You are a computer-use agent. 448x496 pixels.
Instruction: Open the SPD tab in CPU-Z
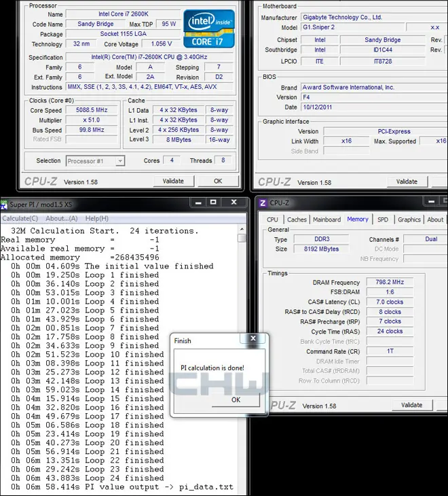383,219
